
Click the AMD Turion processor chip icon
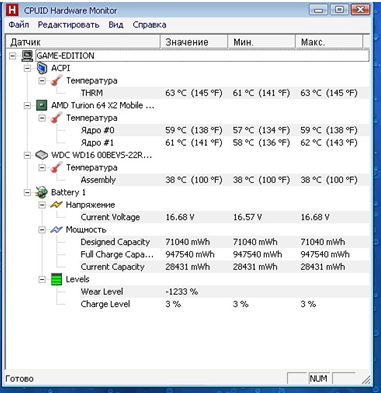pos(42,106)
